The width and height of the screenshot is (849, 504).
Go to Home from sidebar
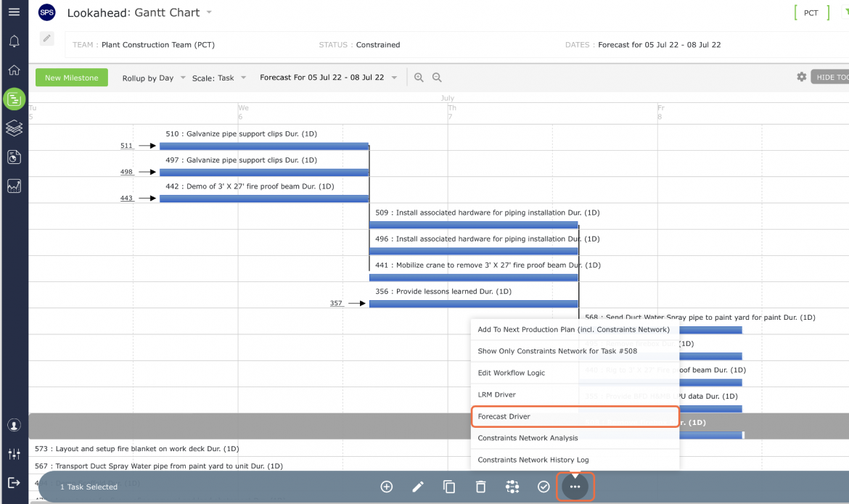click(14, 70)
